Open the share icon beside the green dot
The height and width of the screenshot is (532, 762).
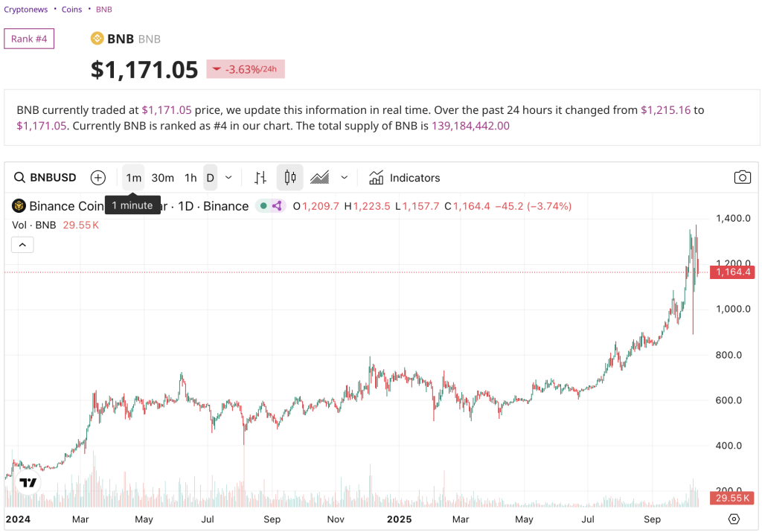pos(276,206)
